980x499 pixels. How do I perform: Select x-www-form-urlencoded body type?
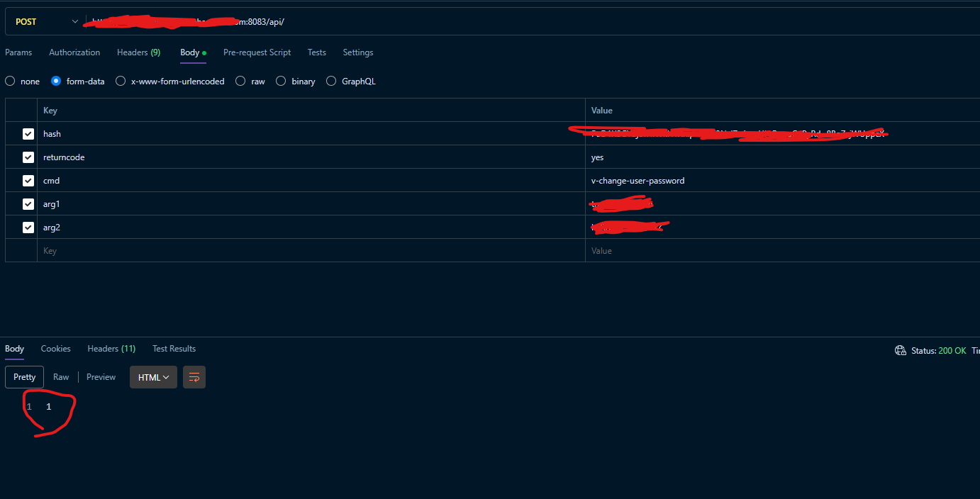coord(121,82)
